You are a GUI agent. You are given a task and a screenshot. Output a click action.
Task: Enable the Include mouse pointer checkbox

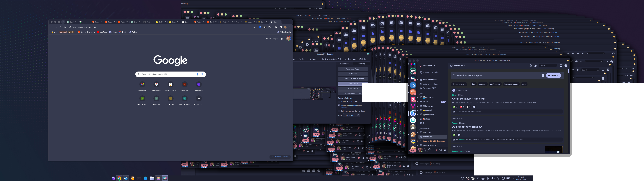coord(339,102)
